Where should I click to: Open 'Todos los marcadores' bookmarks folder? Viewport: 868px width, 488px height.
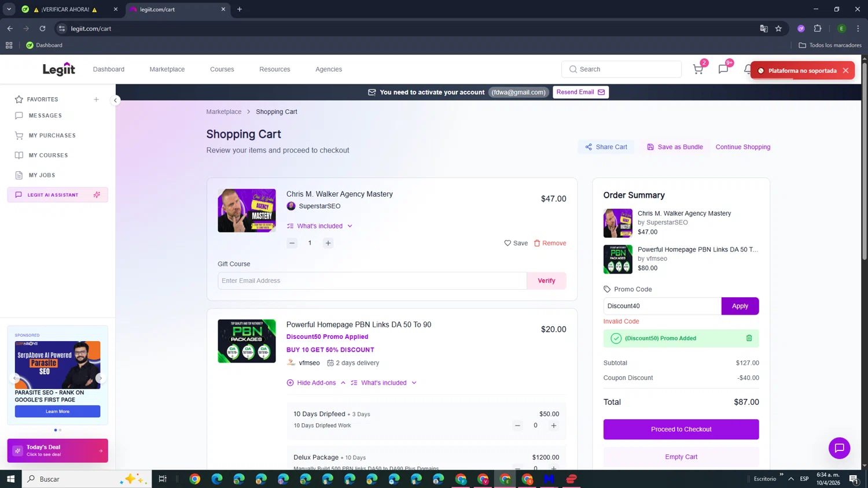(830, 45)
